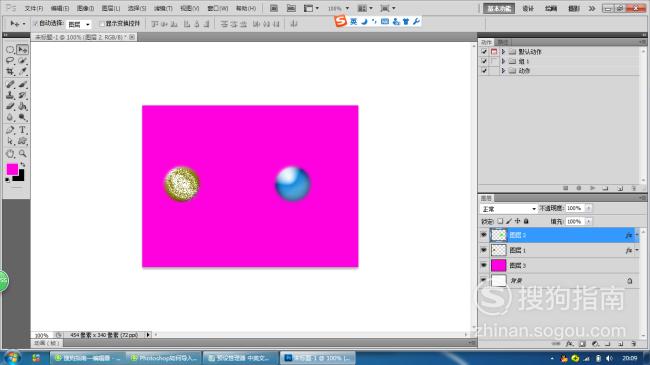
Task: Expand the 默认动作 action set
Action: [503, 51]
